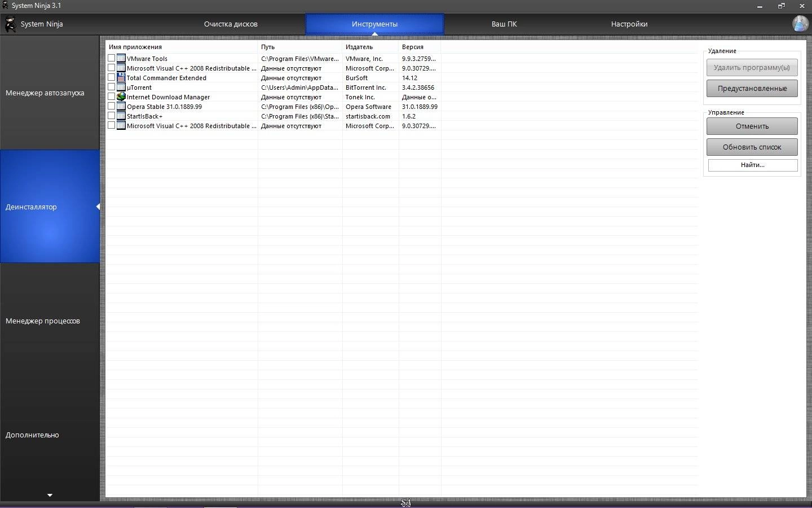The height and width of the screenshot is (508, 812).
Task: Click version 3.4.2.38656 cell
Action: pyautogui.click(x=418, y=87)
